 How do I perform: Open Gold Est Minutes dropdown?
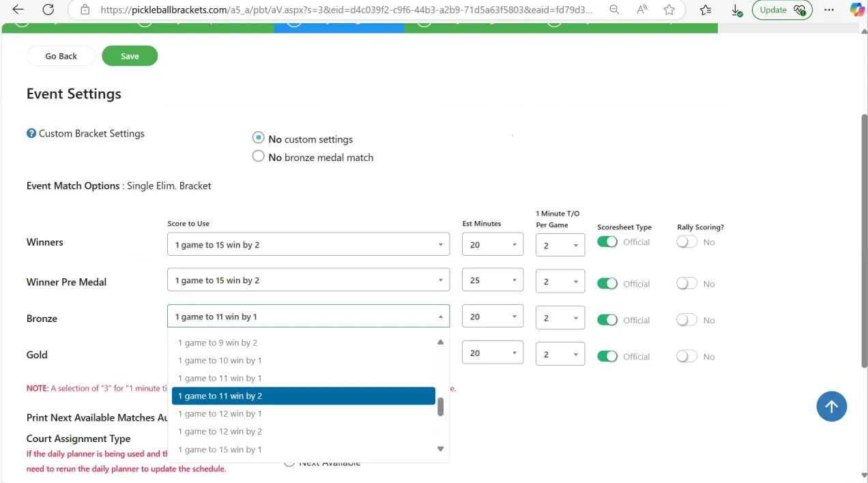click(x=493, y=353)
